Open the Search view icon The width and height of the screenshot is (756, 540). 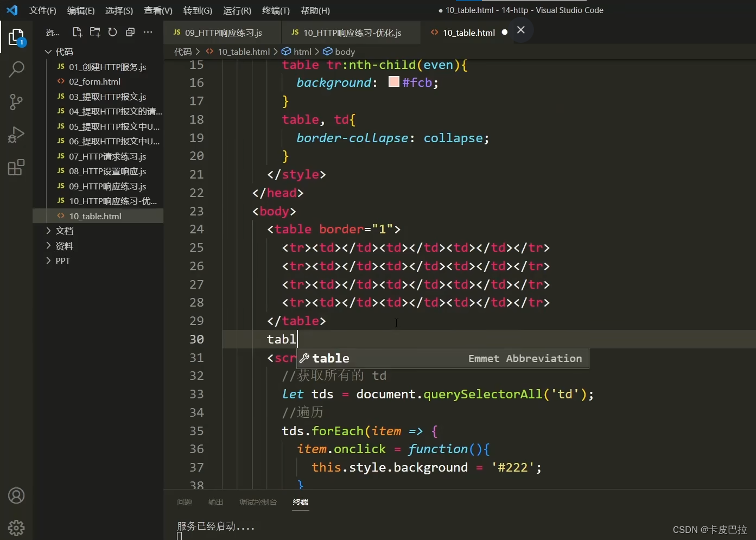16,69
